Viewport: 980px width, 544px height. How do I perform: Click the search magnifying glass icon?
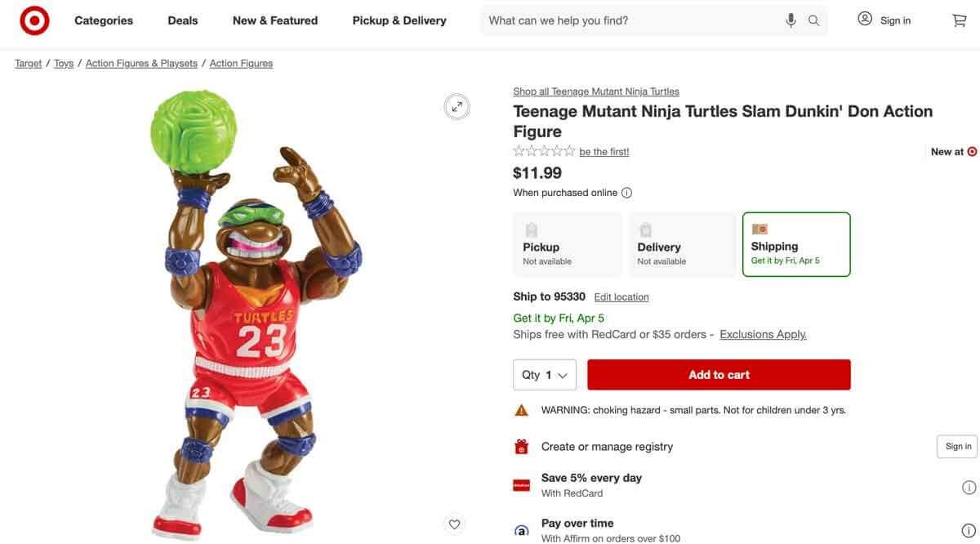click(x=810, y=18)
